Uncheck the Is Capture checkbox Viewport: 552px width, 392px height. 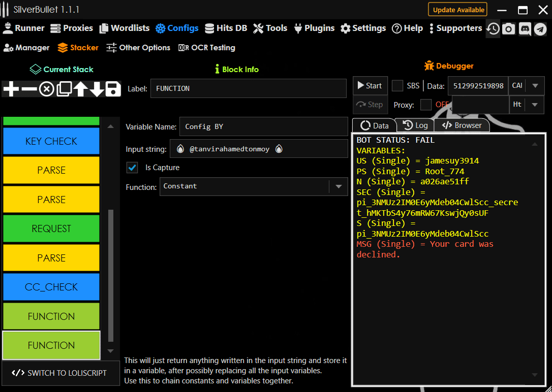pyautogui.click(x=132, y=168)
